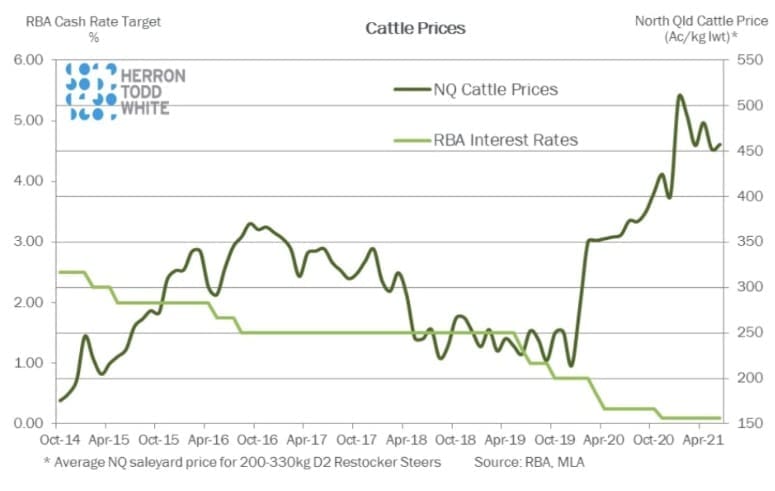775x491 pixels.
Task: Click the restocker steers footnote text
Action: coord(242,462)
